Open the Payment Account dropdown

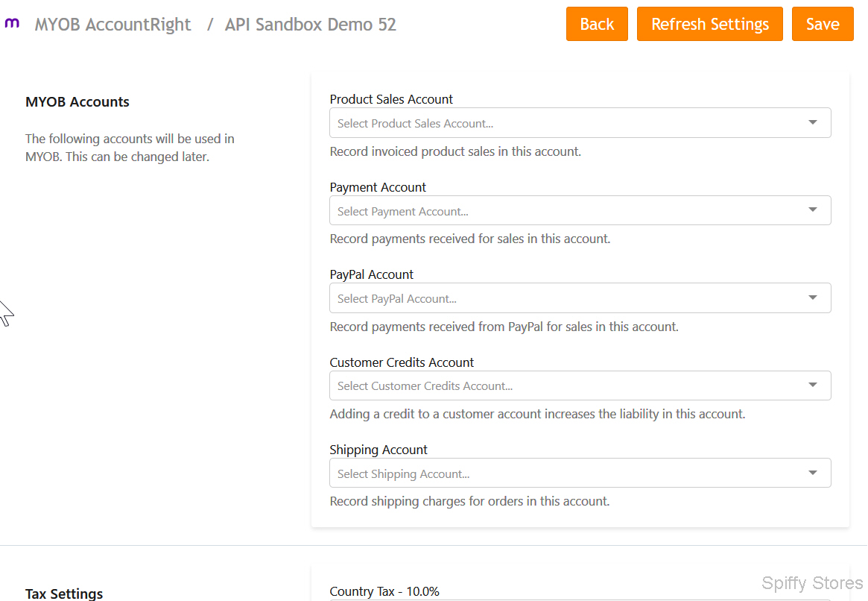(580, 210)
